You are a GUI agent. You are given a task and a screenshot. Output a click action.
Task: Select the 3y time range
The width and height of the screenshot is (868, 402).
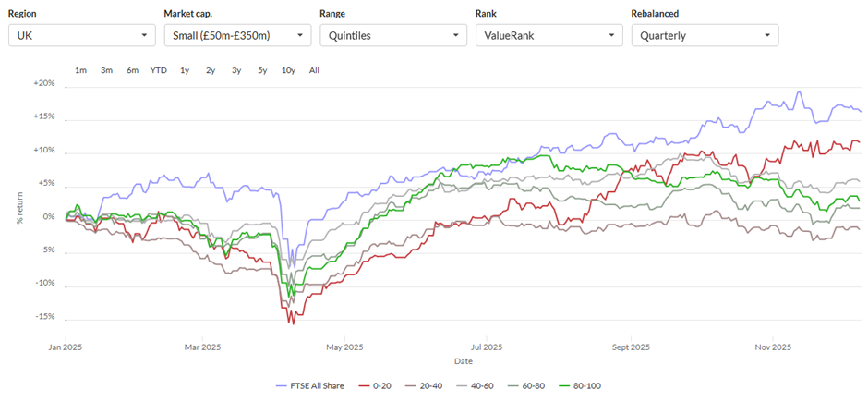tap(236, 70)
